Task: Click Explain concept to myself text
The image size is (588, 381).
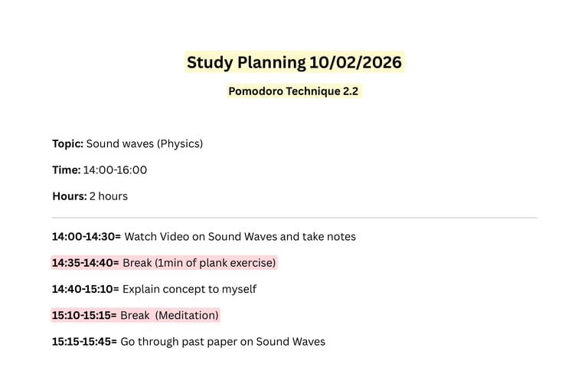Action: [x=189, y=289]
